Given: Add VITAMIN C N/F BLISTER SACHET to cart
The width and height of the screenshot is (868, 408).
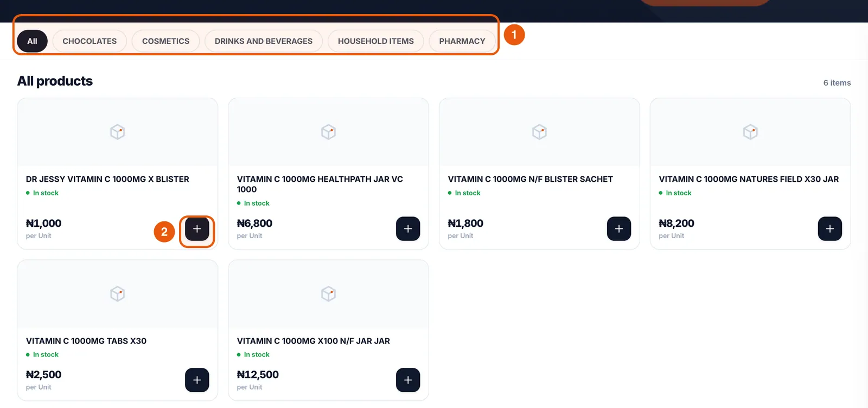Looking at the screenshot, I should point(619,229).
